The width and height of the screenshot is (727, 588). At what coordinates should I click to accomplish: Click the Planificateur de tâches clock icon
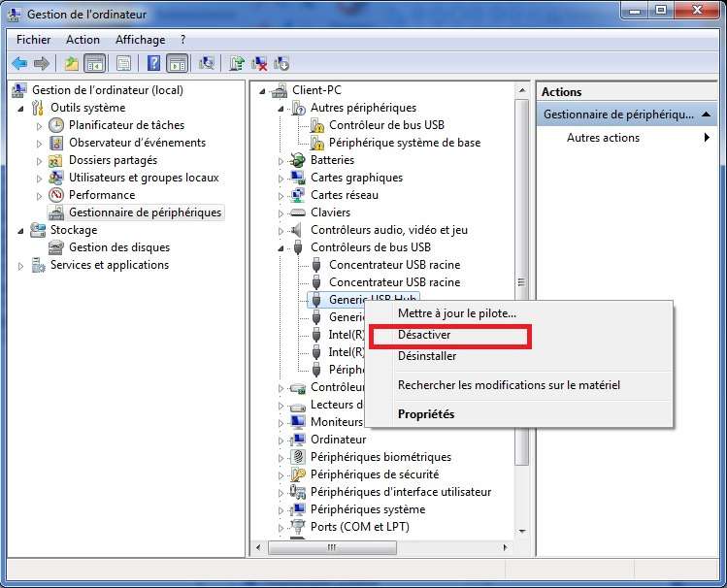[56, 125]
